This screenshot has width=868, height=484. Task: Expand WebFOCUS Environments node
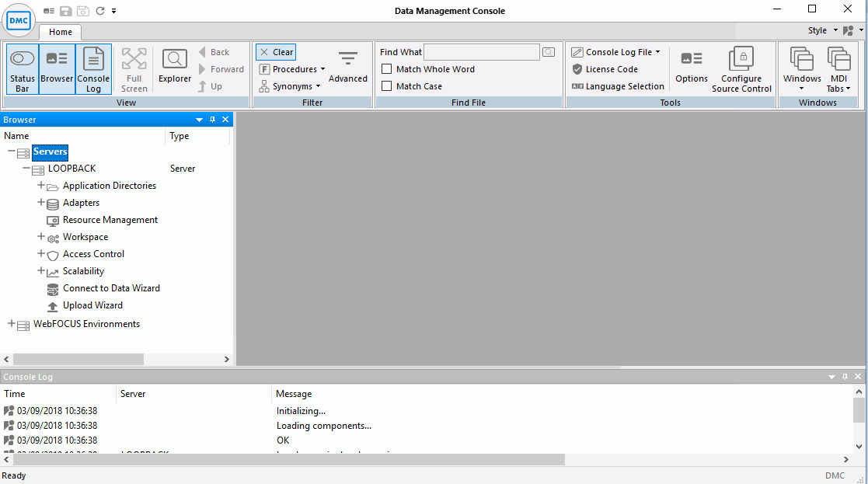[11, 323]
